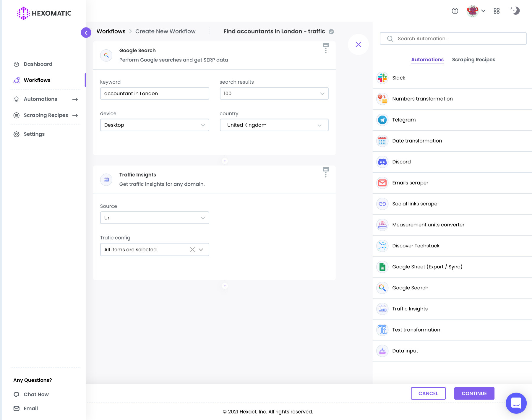Select Measurement units converter label

pos(428,225)
